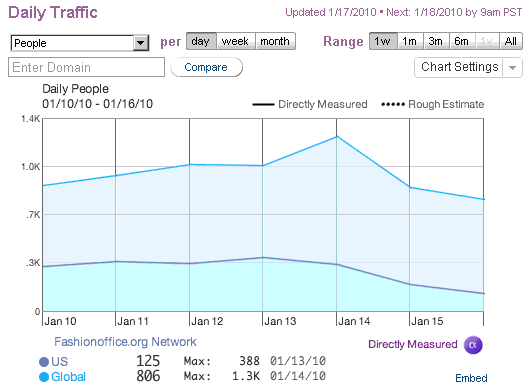Set range to 1y
This screenshot has width=530, height=392.
coord(487,41)
